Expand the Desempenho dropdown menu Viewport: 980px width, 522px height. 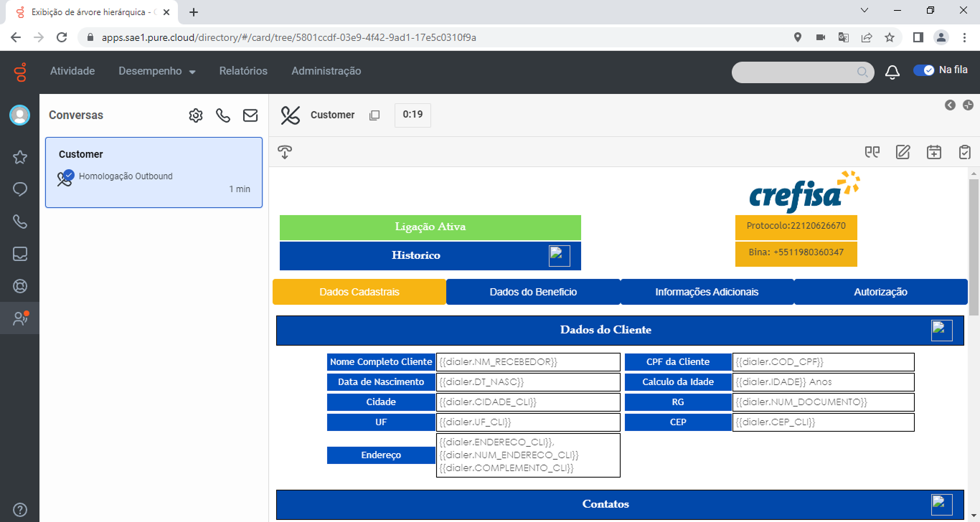tap(157, 72)
